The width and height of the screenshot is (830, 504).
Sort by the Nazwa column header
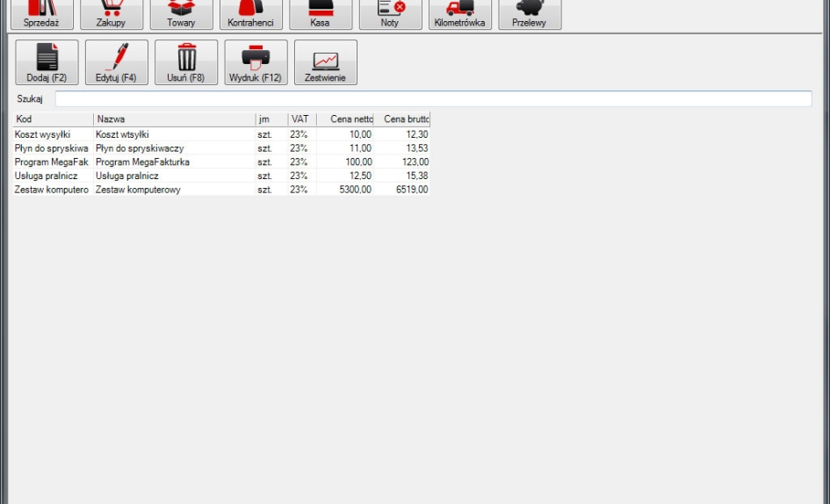pyautogui.click(x=173, y=119)
